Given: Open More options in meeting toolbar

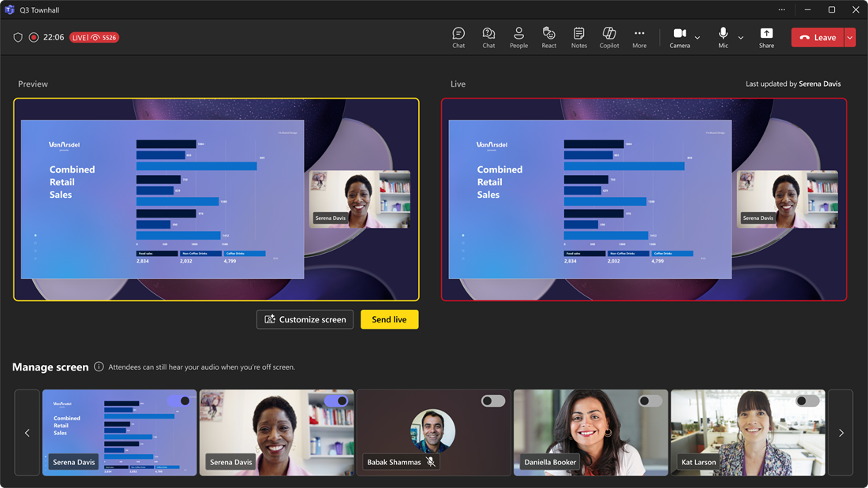Looking at the screenshot, I should coord(639,38).
